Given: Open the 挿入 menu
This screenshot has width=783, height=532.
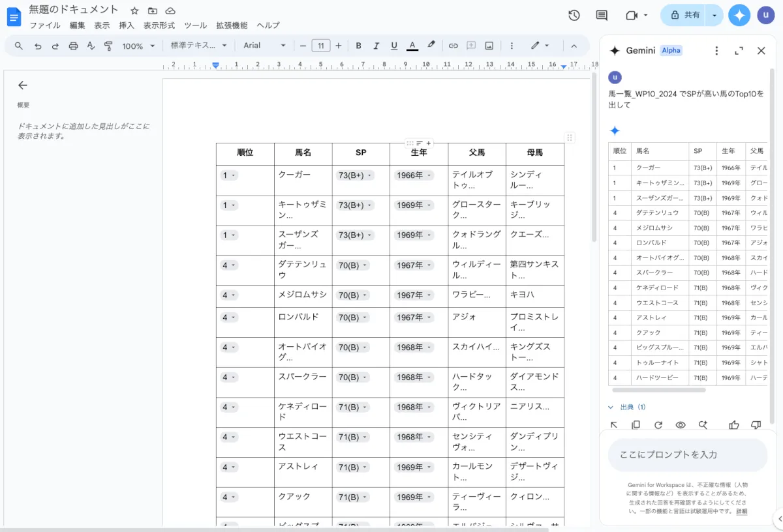Looking at the screenshot, I should 127,25.
